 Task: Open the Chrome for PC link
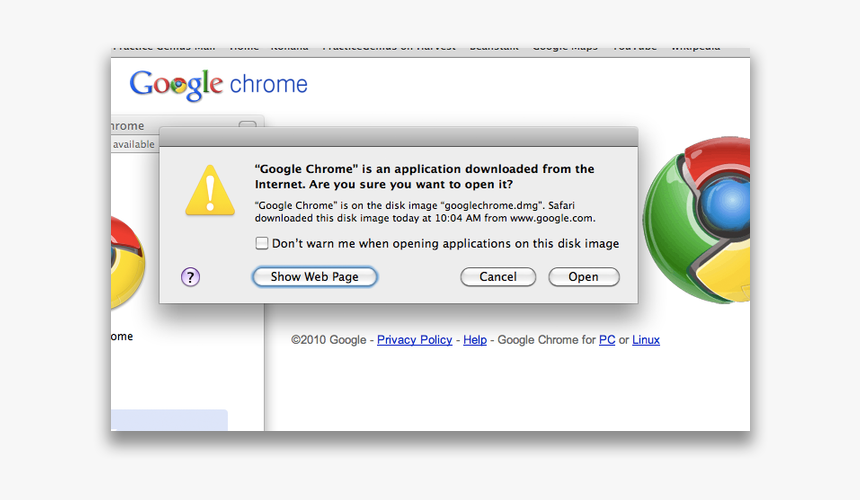point(607,340)
